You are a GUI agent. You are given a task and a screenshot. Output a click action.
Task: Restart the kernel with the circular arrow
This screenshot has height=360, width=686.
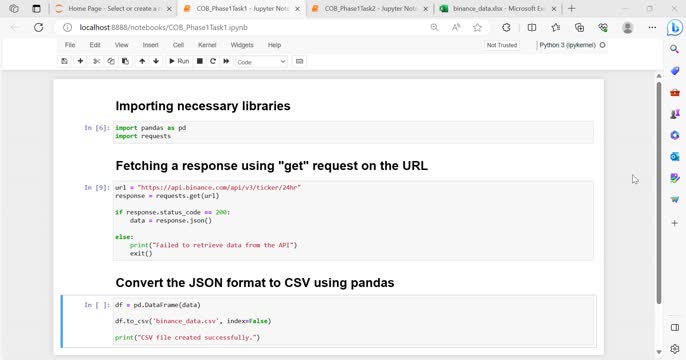point(213,61)
